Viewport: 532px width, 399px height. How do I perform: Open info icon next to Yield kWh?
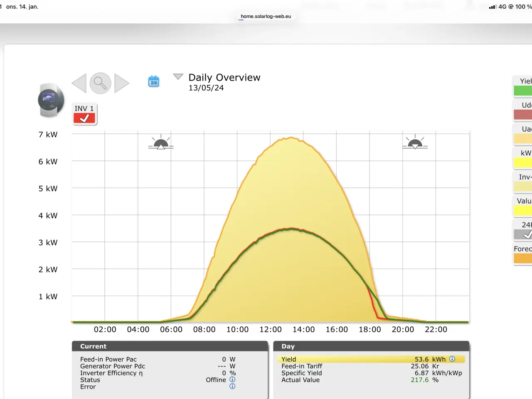[x=452, y=359]
